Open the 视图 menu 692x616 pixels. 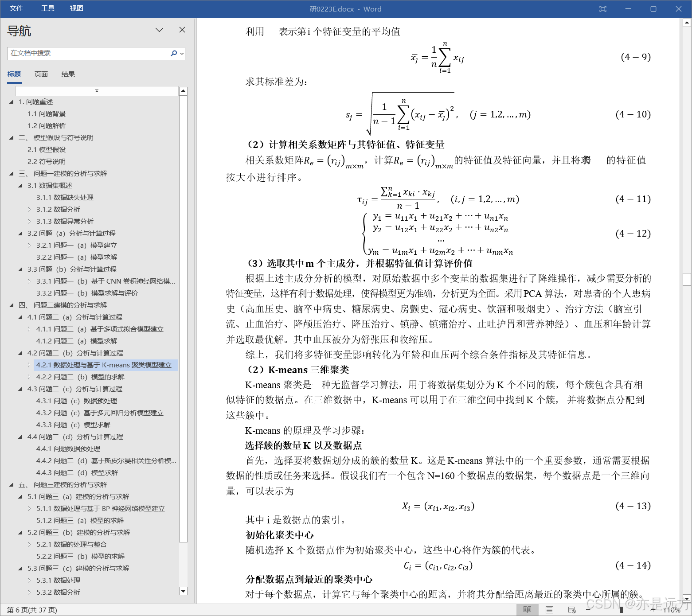(x=76, y=8)
